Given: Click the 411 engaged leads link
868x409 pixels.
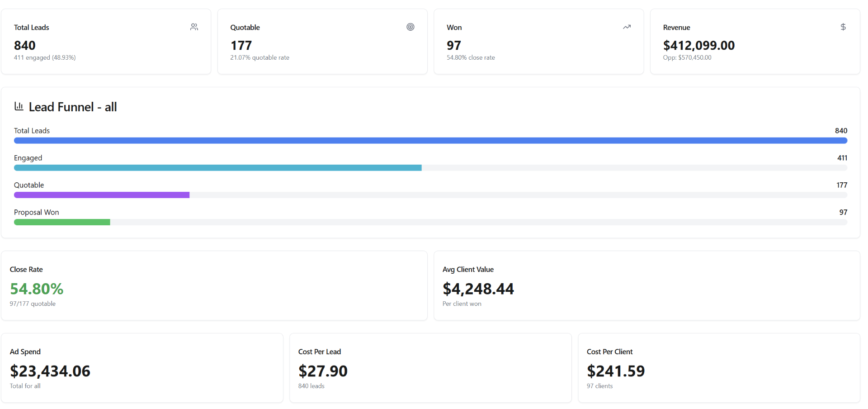Looking at the screenshot, I should pos(45,57).
